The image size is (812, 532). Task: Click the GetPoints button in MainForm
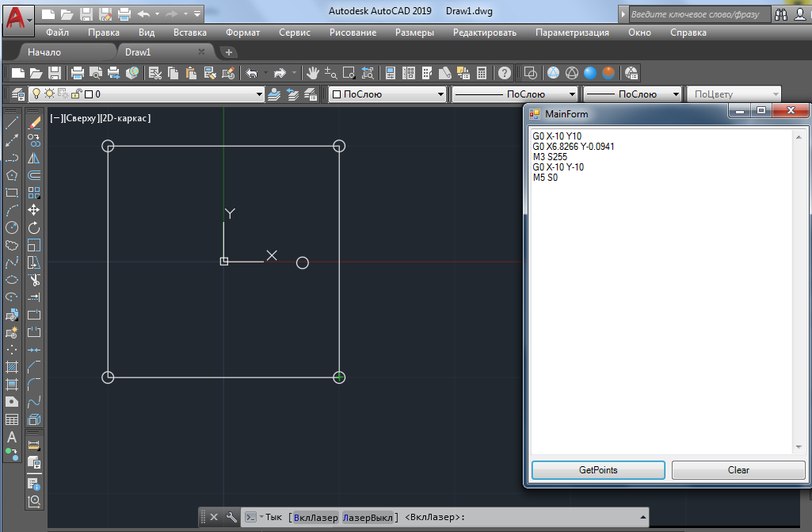598,470
